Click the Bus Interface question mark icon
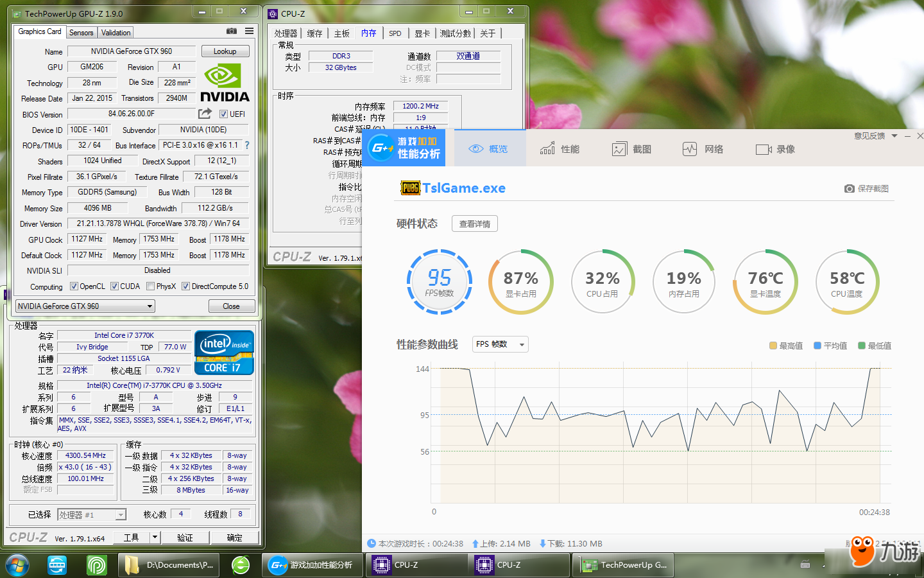This screenshot has height=578, width=924. click(247, 145)
